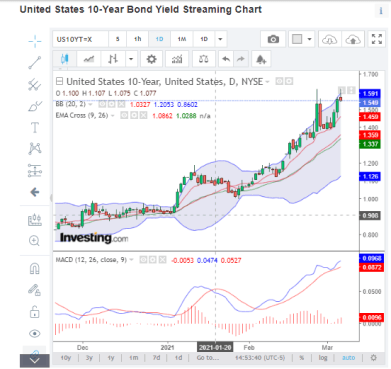Toggle percent scale

(302, 358)
